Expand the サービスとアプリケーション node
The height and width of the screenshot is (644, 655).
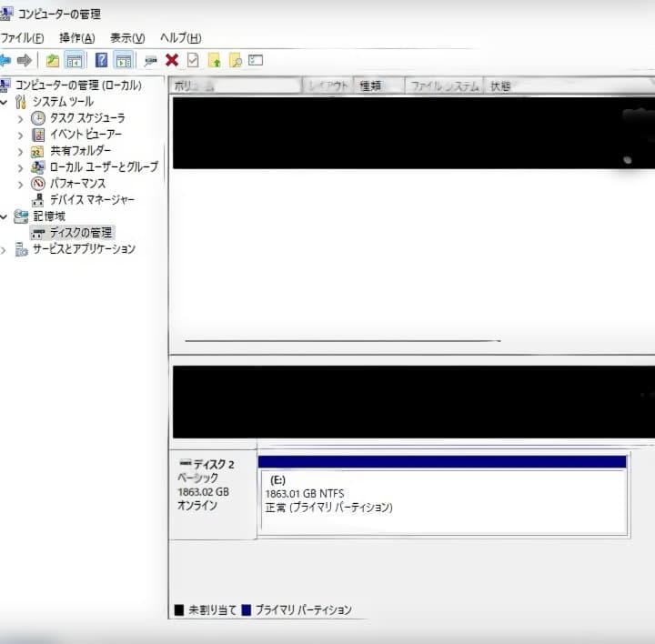click(x=5, y=249)
